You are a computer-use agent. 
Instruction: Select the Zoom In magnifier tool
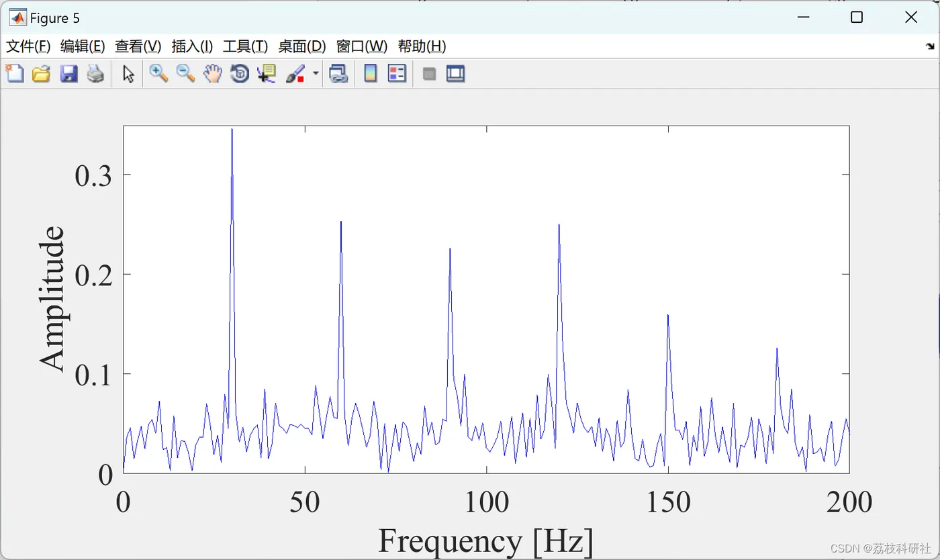(x=158, y=73)
